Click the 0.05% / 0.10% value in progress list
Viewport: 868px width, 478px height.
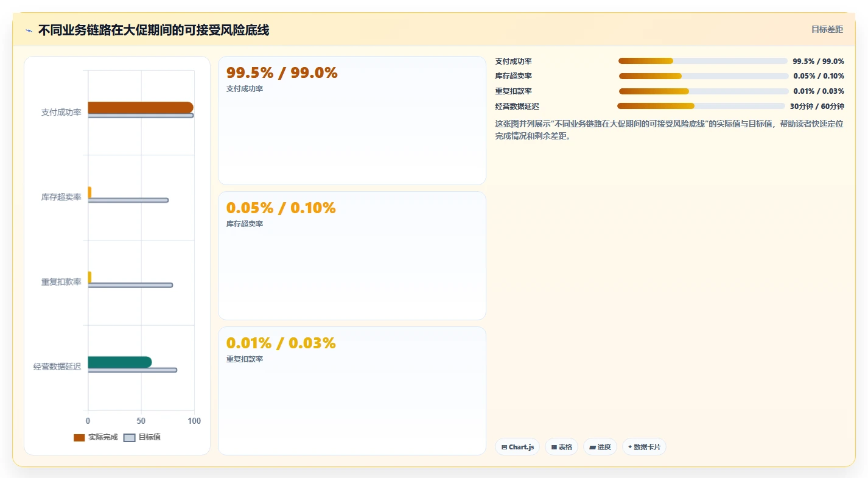tap(819, 76)
